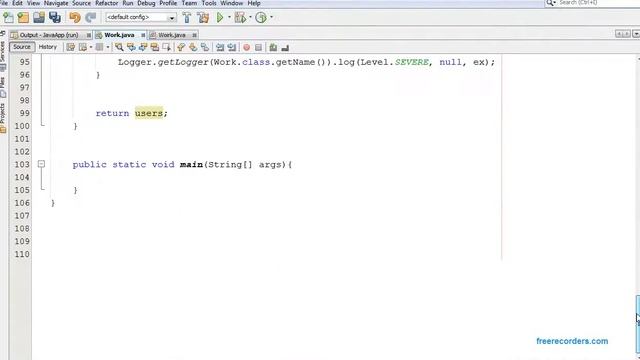Screen dimensions: 640x360
Task: Click line number 104 in gutter
Action: [22, 177]
